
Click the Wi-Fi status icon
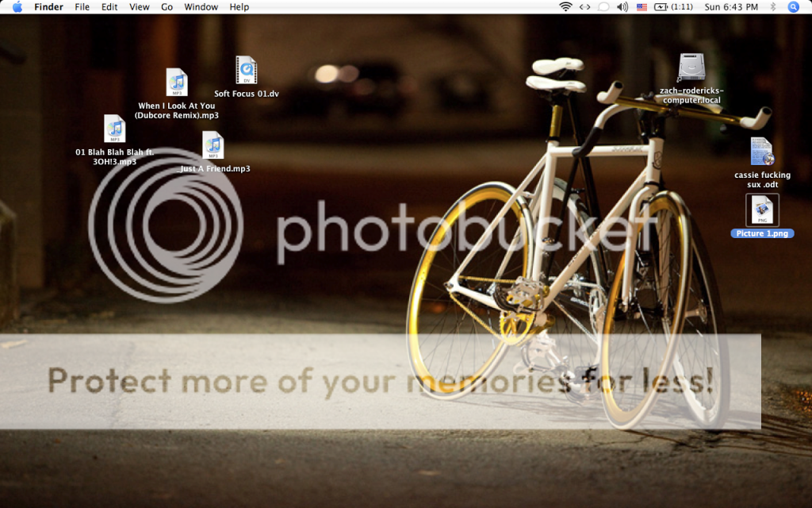click(565, 7)
